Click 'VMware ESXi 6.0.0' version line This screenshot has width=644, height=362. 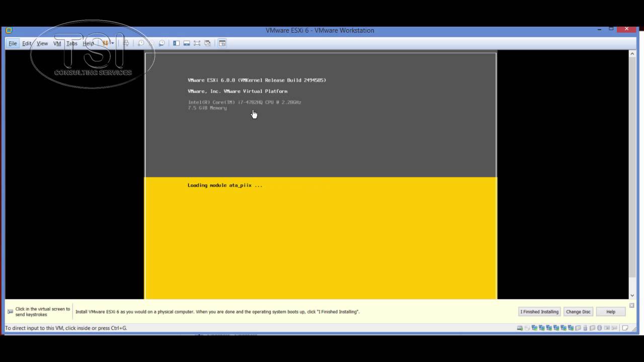[257, 80]
